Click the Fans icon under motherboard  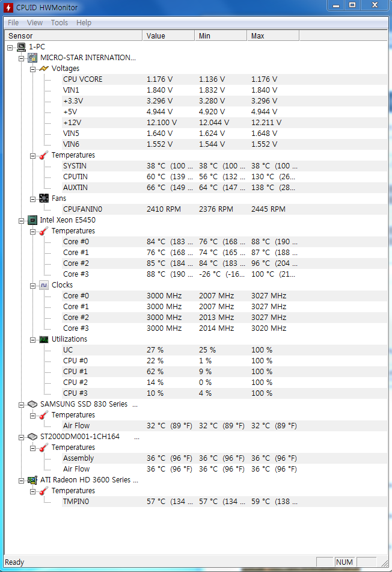click(x=44, y=198)
